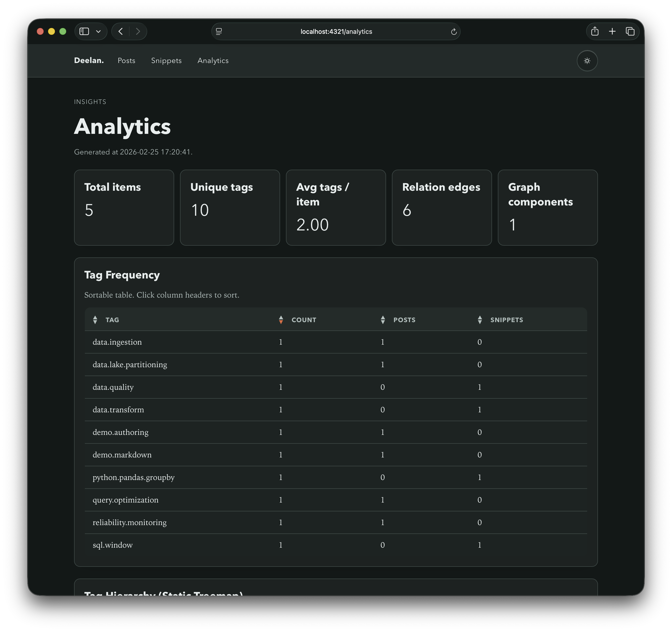Sort the table by the Tag column

[112, 320]
